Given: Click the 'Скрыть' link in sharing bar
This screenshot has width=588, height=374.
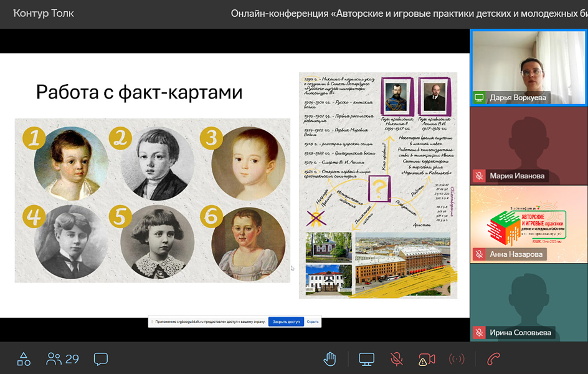Looking at the screenshot, I should pyautogui.click(x=313, y=322).
